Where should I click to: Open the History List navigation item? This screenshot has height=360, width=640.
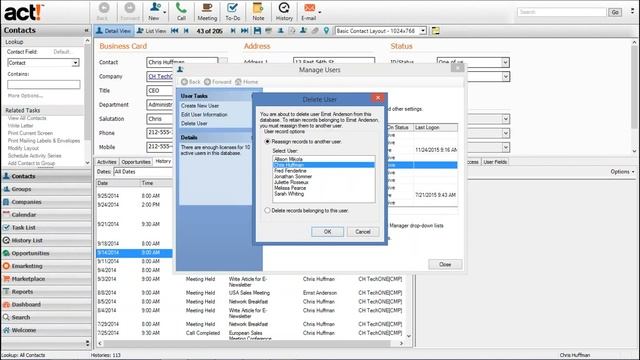(46, 240)
